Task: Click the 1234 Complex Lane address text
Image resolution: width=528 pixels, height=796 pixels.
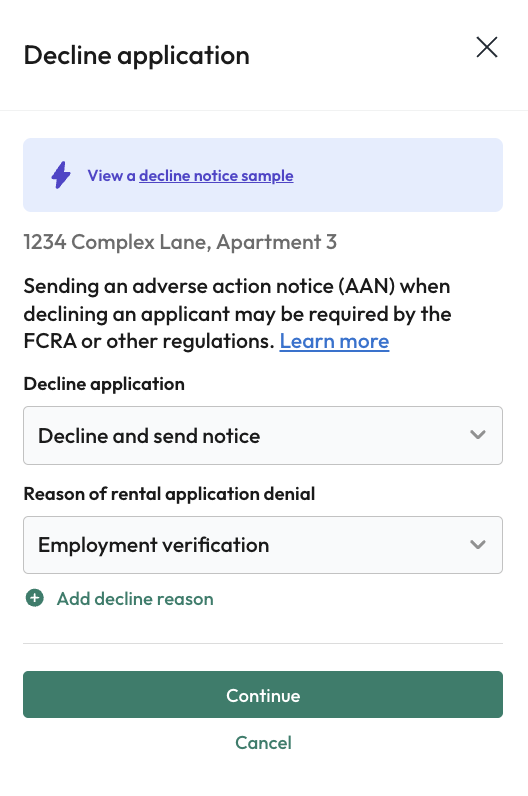Action: pos(180,242)
